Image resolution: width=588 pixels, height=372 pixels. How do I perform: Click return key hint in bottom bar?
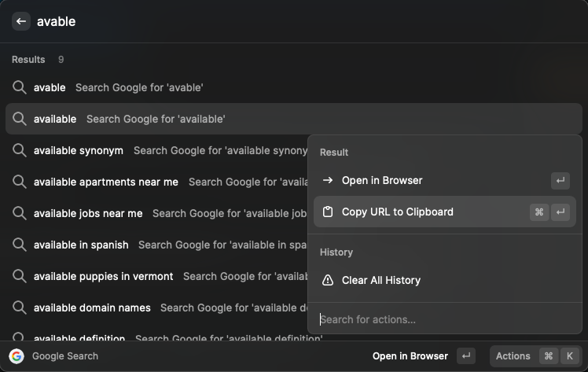coord(466,355)
